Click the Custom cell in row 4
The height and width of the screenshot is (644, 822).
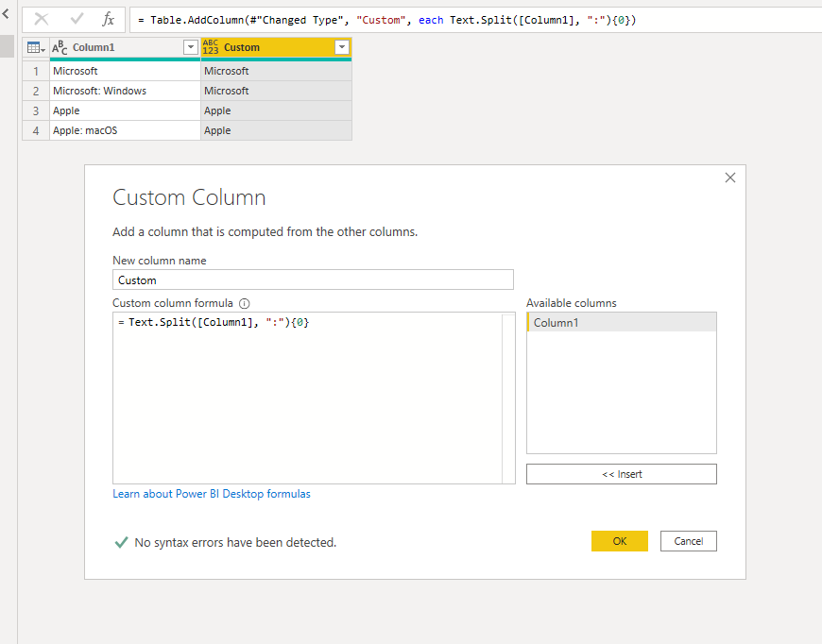[276, 130]
